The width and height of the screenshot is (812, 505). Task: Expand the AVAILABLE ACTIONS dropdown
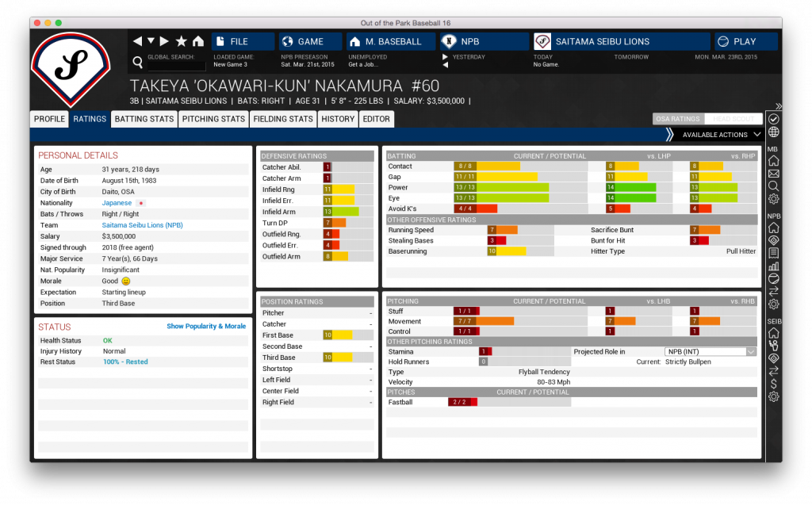click(722, 135)
